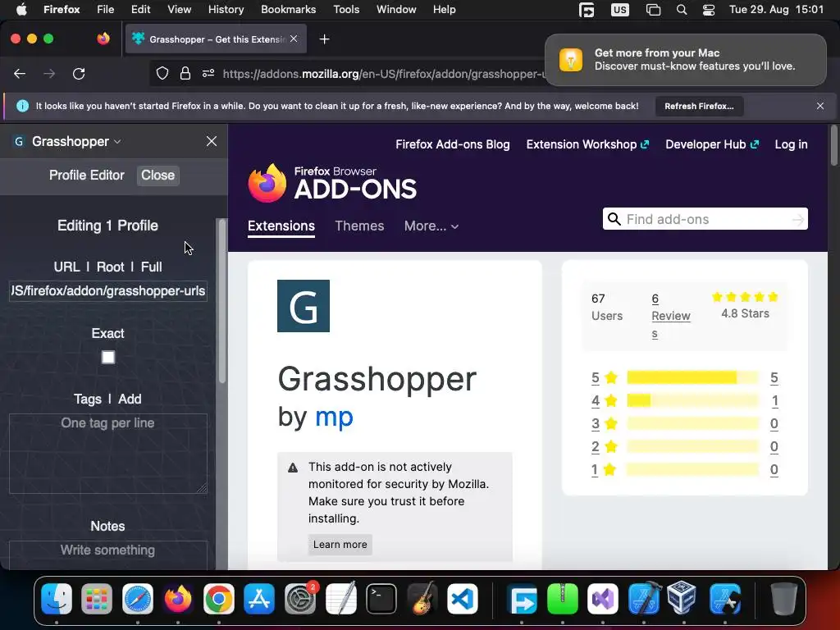This screenshot has height=630, width=840.
Task: Click the Grasshopper G icon in sidebar header
Action: click(x=19, y=141)
